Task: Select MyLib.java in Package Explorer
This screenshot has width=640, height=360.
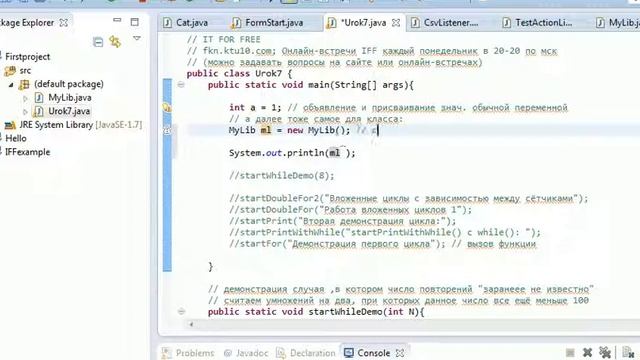Action: coord(70,98)
